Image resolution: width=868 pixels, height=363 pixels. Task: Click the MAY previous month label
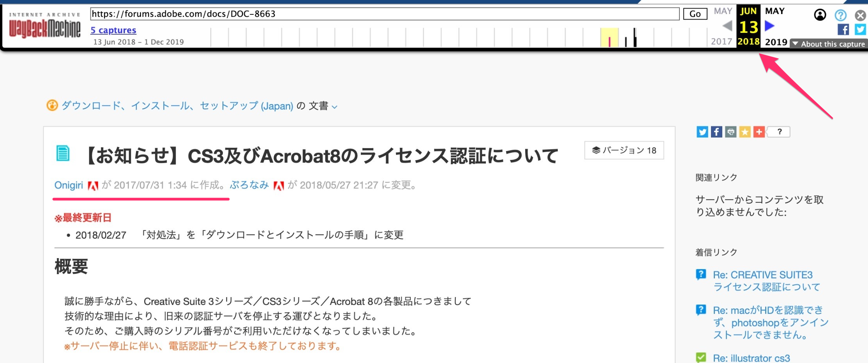pyautogui.click(x=723, y=11)
